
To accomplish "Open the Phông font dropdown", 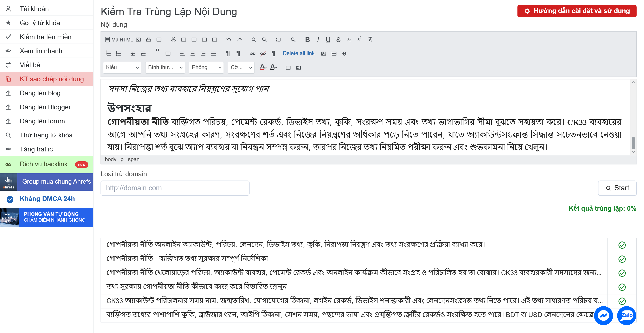I will pyautogui.click(x=206, y=67).
